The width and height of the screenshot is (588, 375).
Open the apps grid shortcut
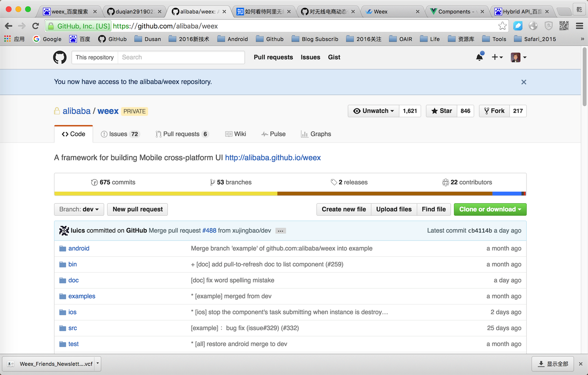point(14,39)
